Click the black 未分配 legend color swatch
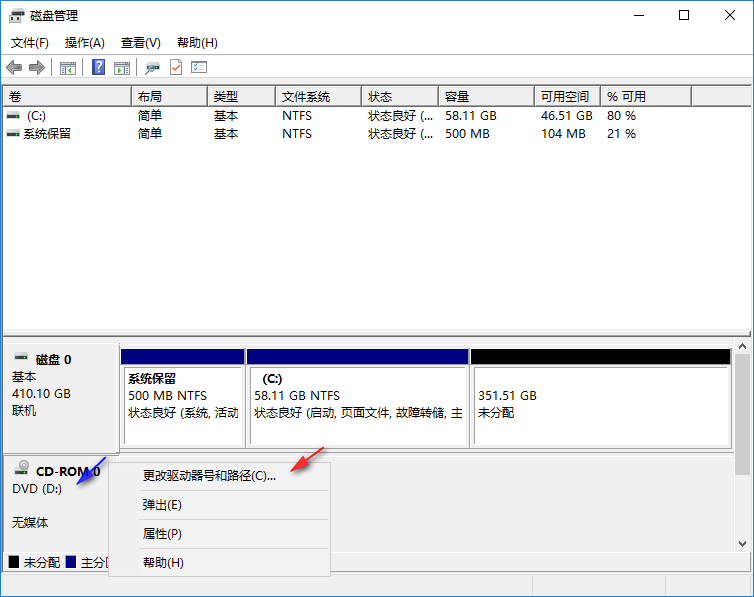The width and height of the screenshot is (754, 597). pyautogui.click(x=14, y=562)
